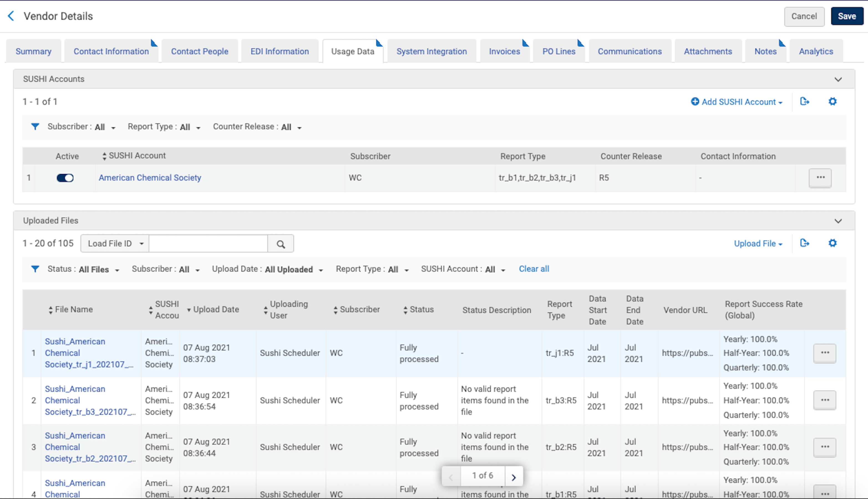The image size is (868, 499).
Task: Open SUSHI Accounts table settings gear
Action: click(832, 101)
